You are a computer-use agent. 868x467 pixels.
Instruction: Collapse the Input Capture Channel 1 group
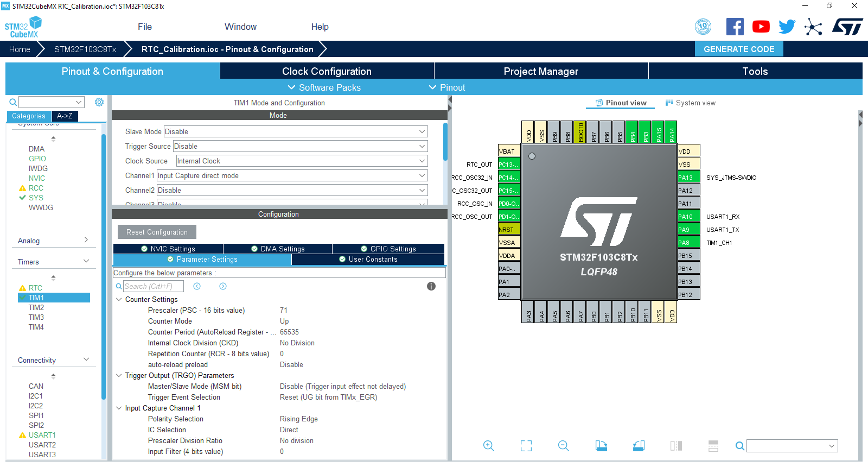pos(119,408)
